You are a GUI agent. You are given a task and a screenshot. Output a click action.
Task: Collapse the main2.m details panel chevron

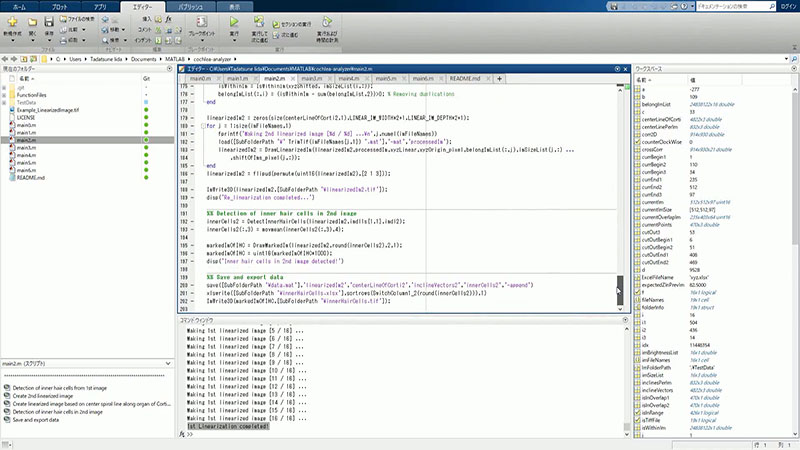coord(168,363)
